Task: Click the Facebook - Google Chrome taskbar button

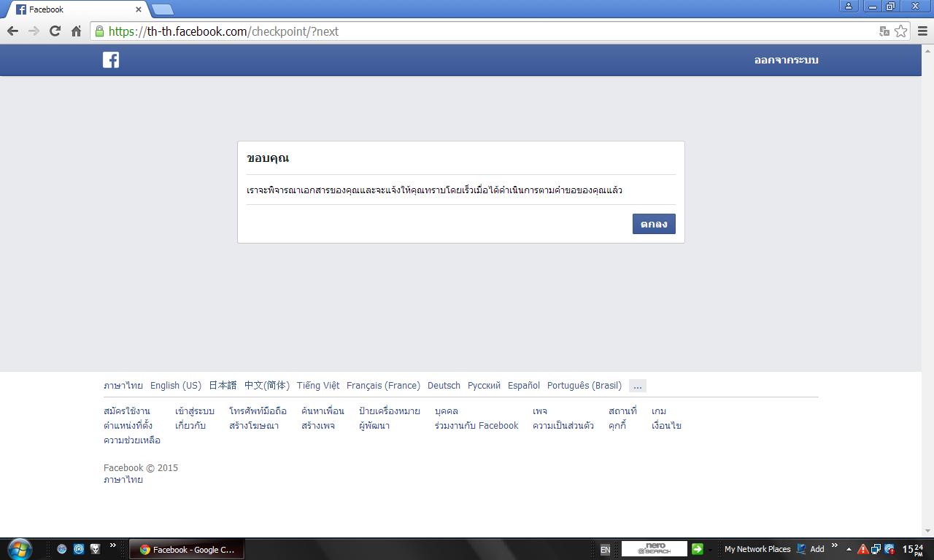Action: [x=187, y=550]
